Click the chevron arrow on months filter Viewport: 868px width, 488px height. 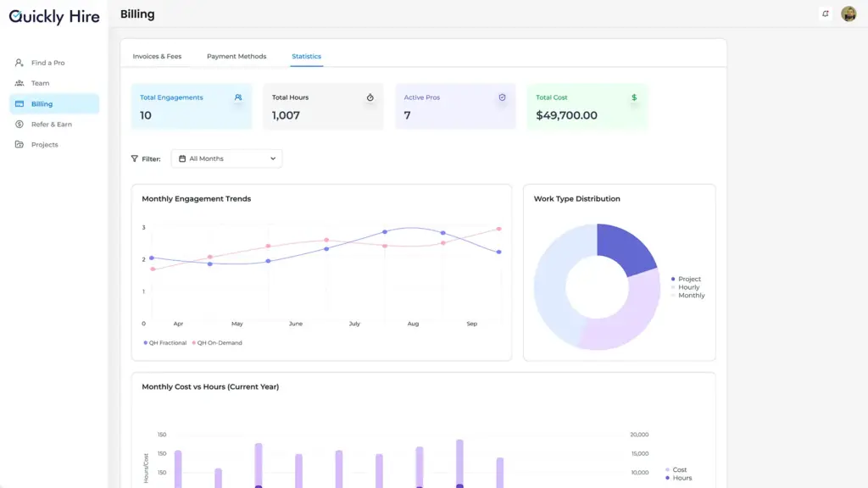click(x=273, y=158)
